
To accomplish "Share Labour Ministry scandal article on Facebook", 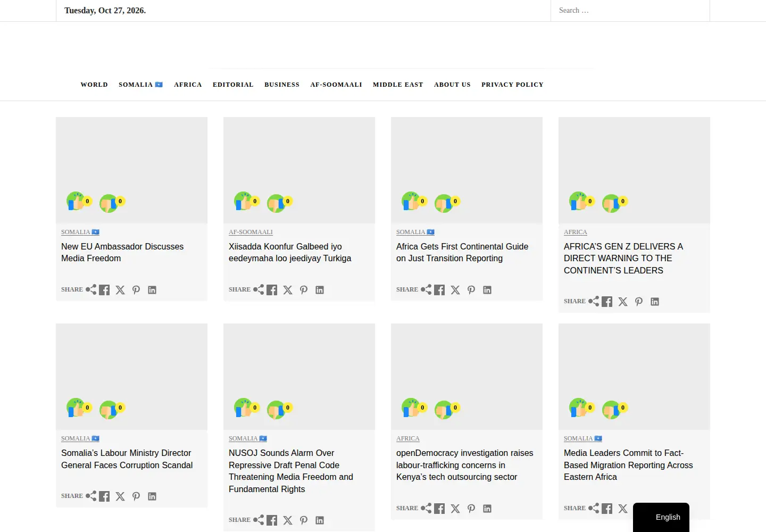I will 104,496.
